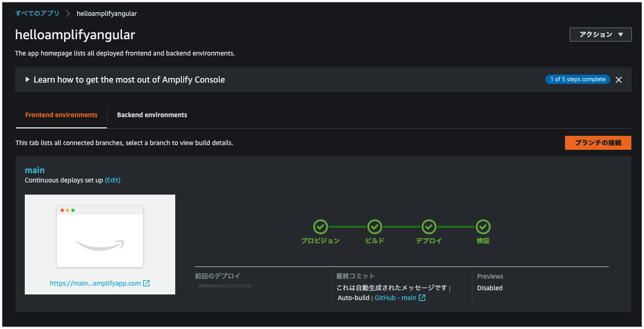Screen dimensions: 644x329
Task: Click the external link icon next to GitHub - main
Action: 422,298
